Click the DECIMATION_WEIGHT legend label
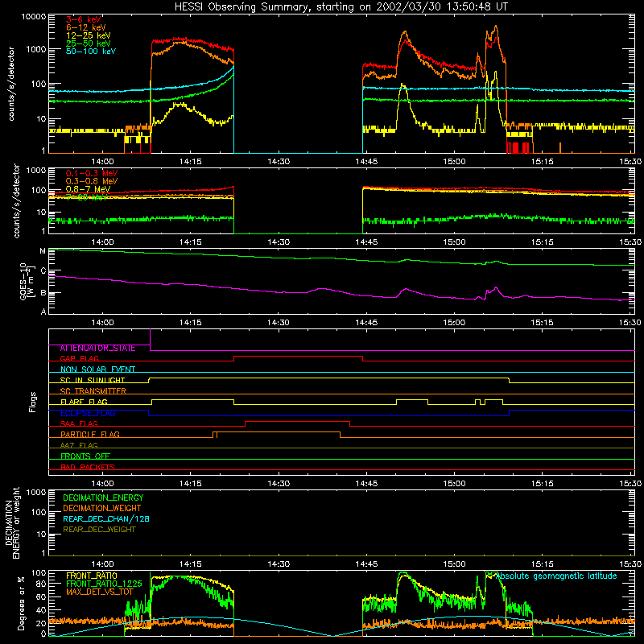 click(x=102, y=508)
